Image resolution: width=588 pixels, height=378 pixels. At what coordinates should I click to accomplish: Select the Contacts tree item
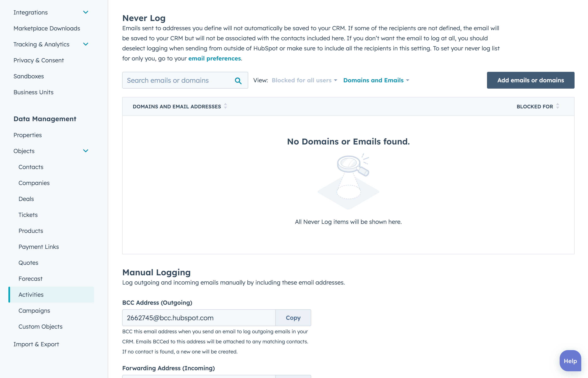[30, 166]
